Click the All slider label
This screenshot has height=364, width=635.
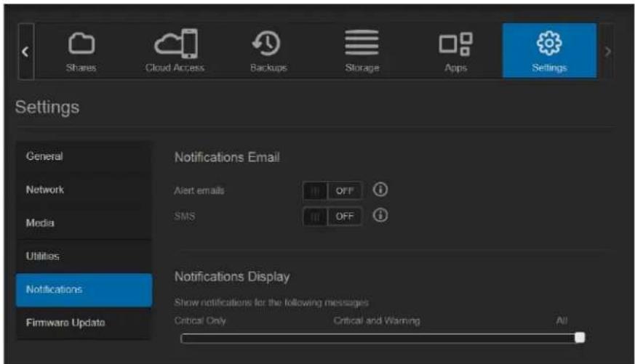click(x=562, y=320)
